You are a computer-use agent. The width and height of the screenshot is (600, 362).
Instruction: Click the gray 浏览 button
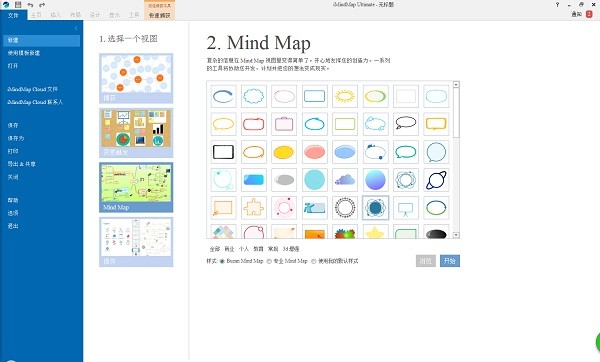tap(426, 261)
